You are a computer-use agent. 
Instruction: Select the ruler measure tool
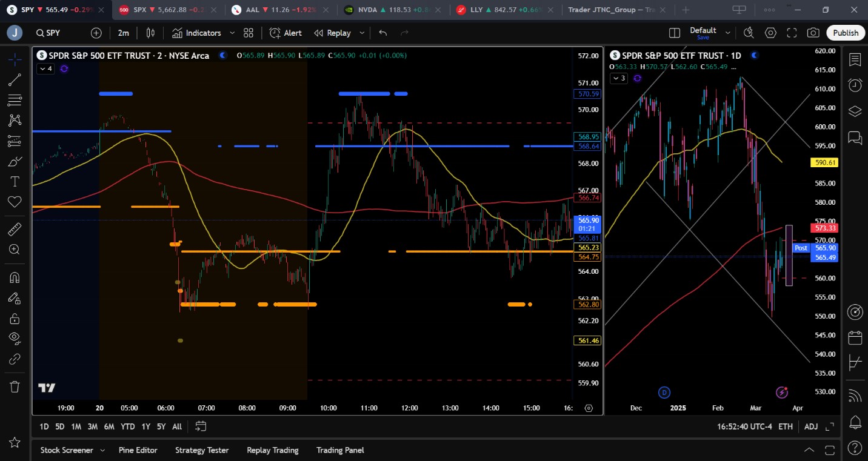[15, 229]
